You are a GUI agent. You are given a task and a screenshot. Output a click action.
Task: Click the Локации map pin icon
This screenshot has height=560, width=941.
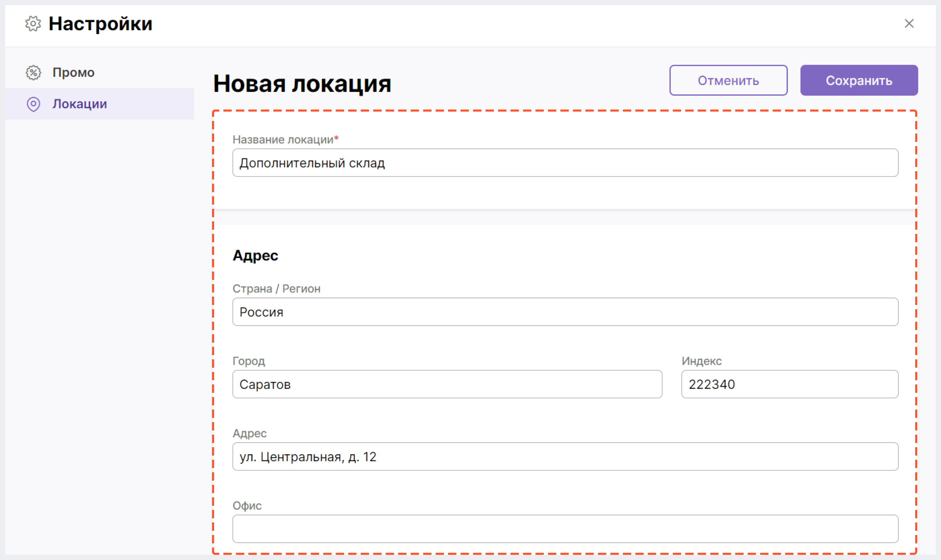pyautogui.click(x=33, y=104)
